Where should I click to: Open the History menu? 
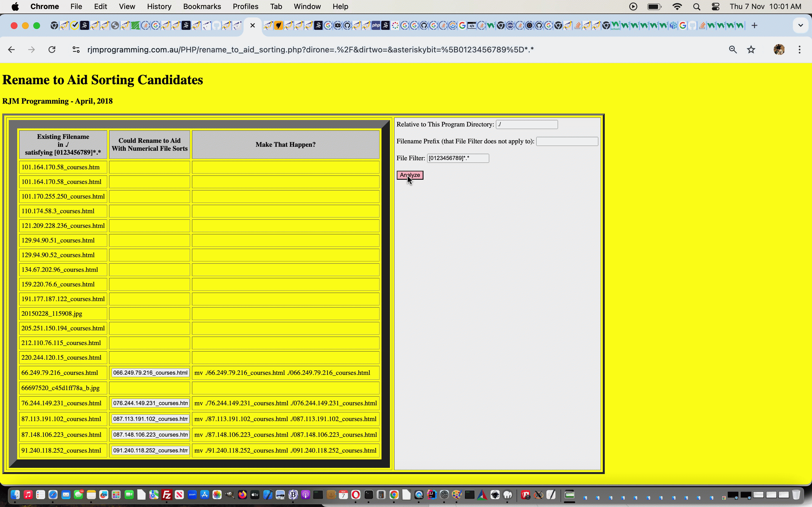tap(159, 7)
